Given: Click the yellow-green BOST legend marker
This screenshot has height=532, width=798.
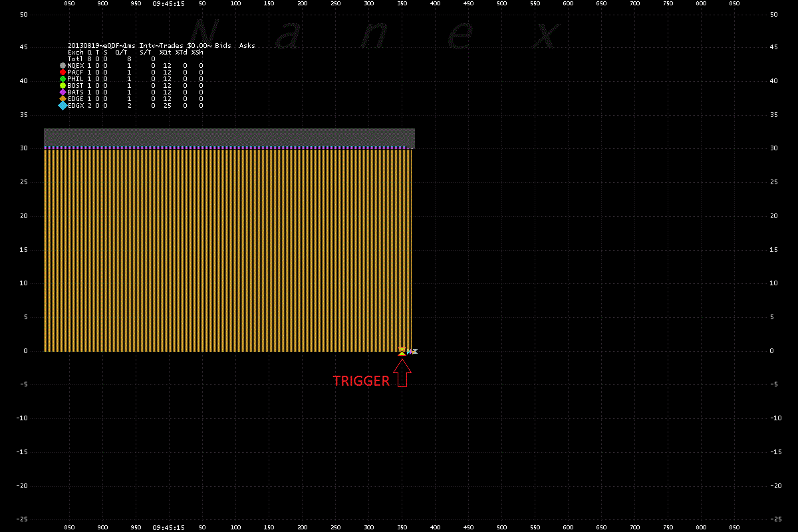Looking at the screenshot, I should (x=63, y=85).
